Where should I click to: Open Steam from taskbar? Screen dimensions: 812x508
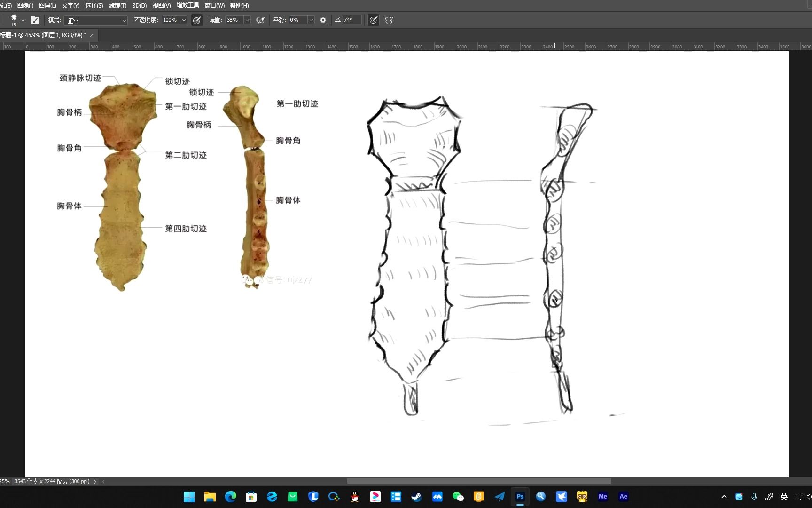[x=417, y=497]
